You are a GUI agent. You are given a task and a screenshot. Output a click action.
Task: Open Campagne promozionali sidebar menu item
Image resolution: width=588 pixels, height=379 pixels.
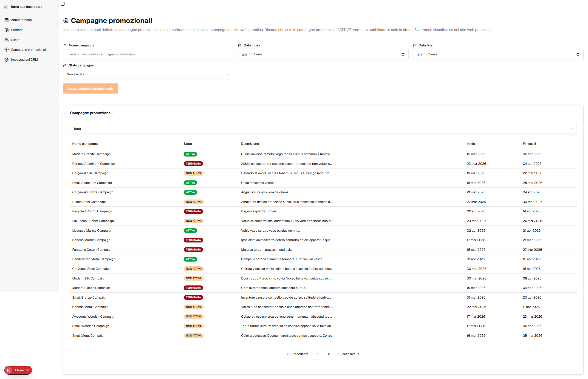click(x=28, y=50)
